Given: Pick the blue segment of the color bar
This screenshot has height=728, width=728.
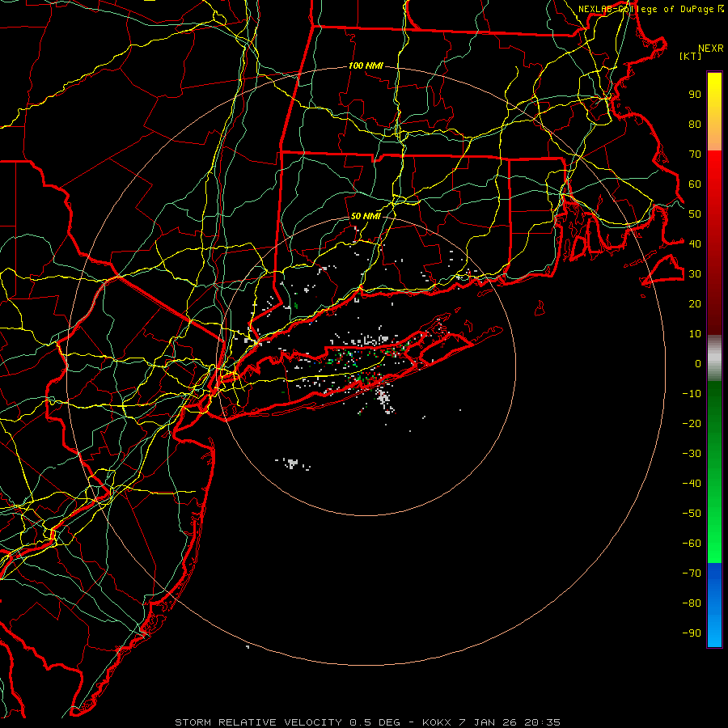Looking at the screenshot, I should (714, 604).
